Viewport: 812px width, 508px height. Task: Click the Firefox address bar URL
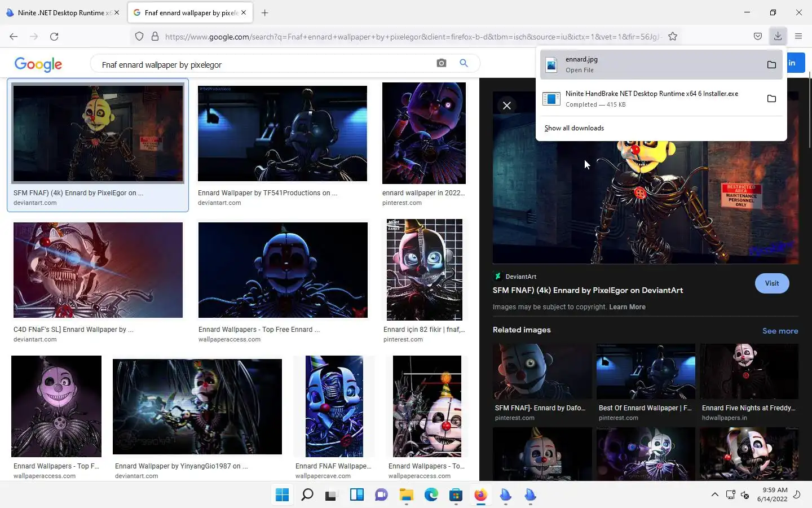tap(412, 37)
